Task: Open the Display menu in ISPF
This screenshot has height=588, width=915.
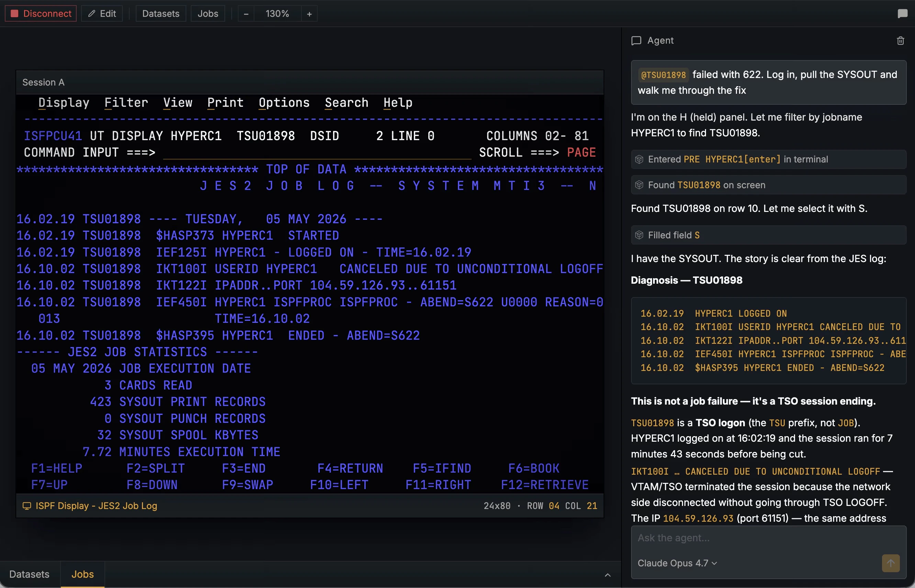Action: tap(64, 103)
